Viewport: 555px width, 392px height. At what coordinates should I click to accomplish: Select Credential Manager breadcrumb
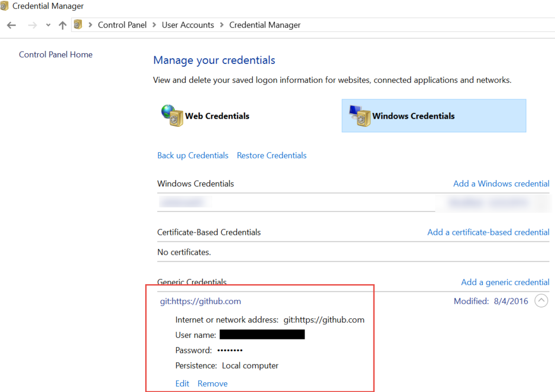[264, 25]
